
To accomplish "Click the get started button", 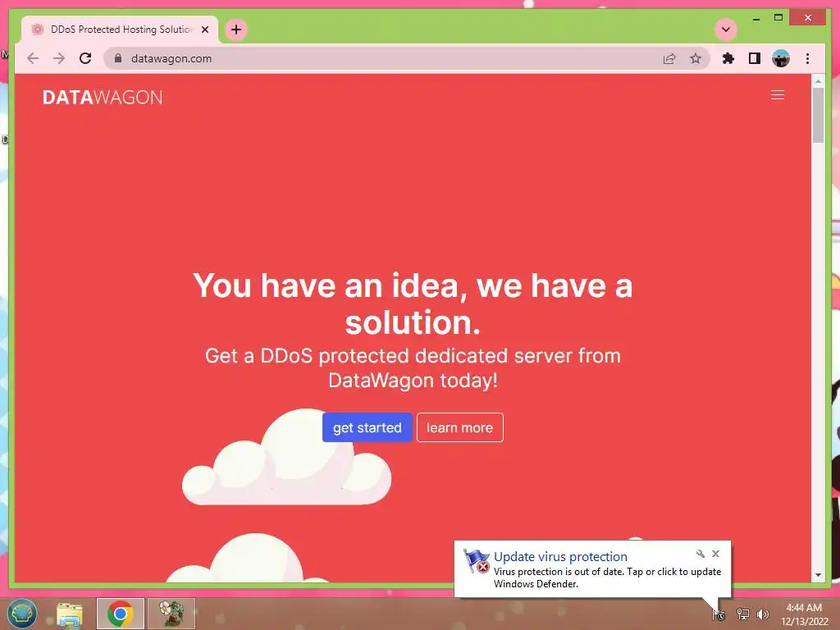I will (x=367, y=427).
